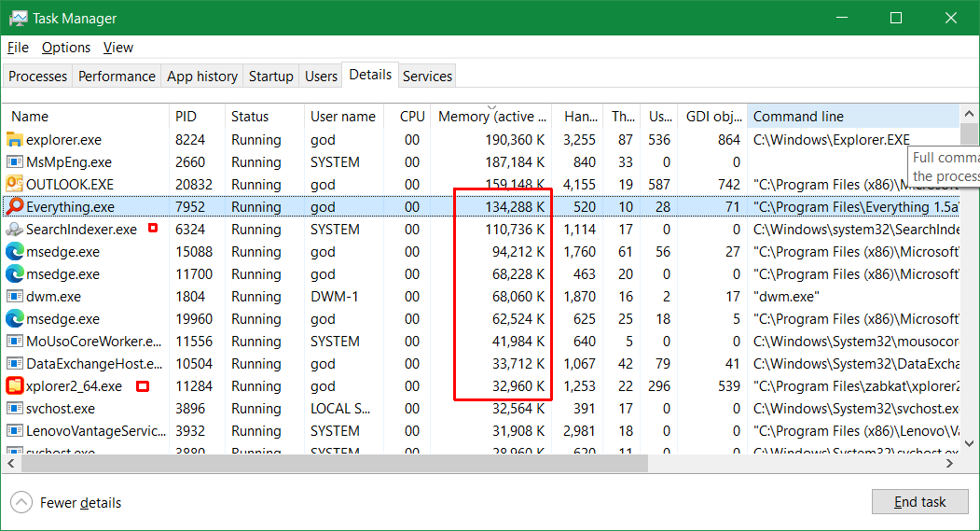Select the OUTLOOK.EXE process name
The width and height of the screenshot is (980, 531).
(70, 185)
